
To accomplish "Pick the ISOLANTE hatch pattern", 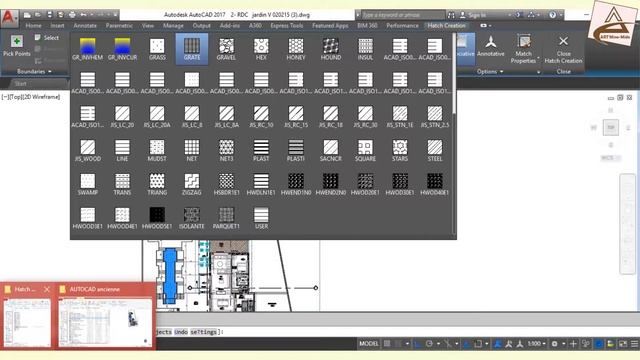I will (x=192, y=218).
